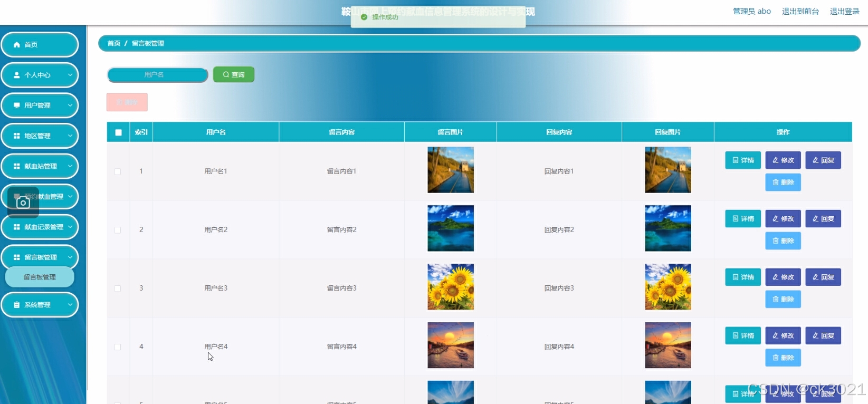Click the 退出到前台 link

click(800, 11)
